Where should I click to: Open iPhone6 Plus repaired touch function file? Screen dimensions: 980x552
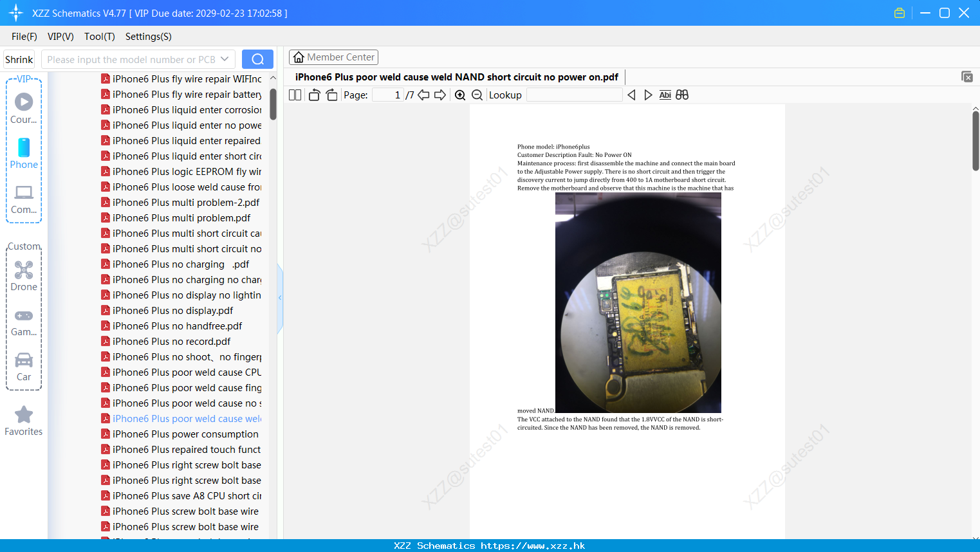pos(181,450)
